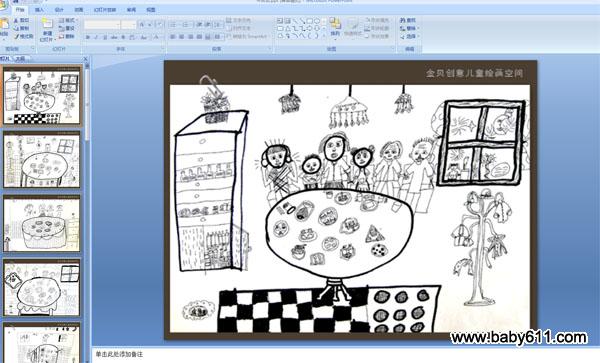Image resolution: width=600 pixels, height=363 pixels.
Task: Pick the rectangle shape in the shapes gallery
Action: click(x=309, y=21)
